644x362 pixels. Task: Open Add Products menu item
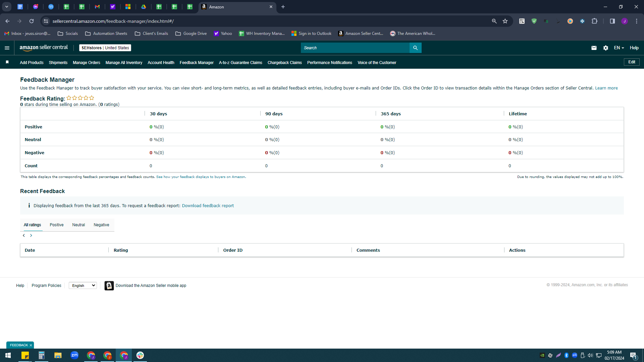tap(32, 63)
